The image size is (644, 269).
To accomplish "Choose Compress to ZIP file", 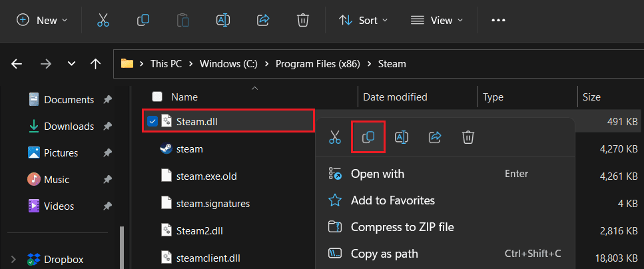I will point(445,226).
